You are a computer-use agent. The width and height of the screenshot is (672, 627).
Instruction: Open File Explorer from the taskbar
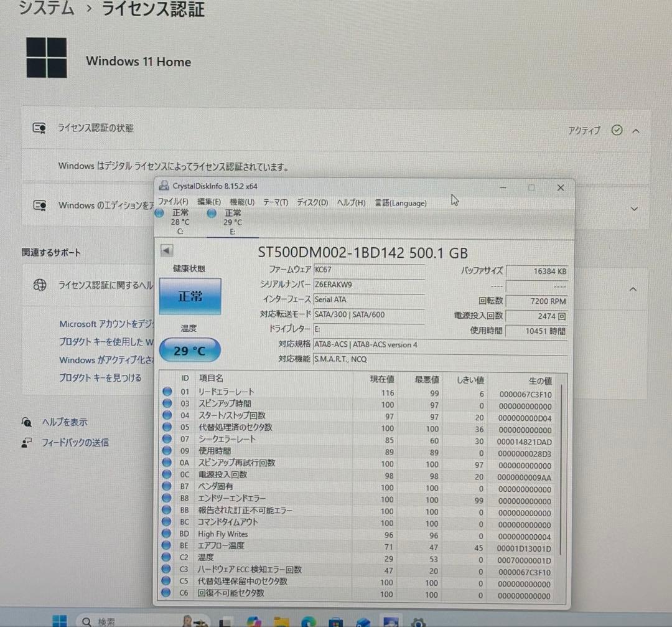(281, 622)
